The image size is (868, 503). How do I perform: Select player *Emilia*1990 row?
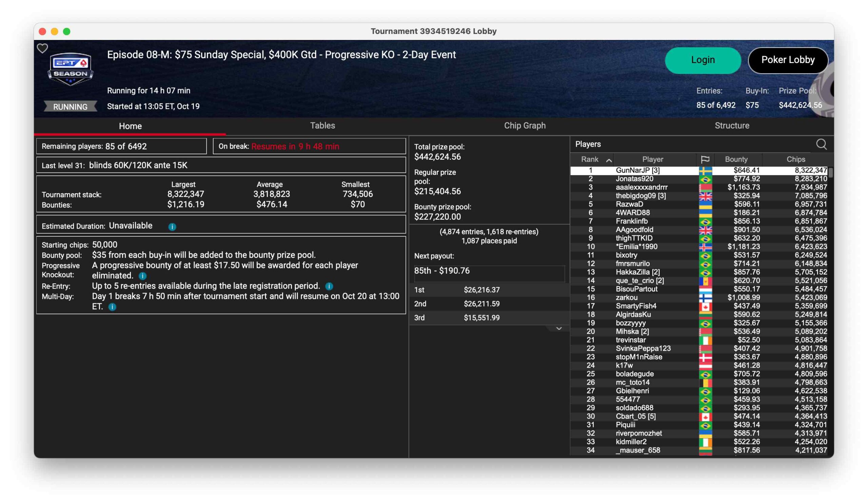[x=636, y=247]
